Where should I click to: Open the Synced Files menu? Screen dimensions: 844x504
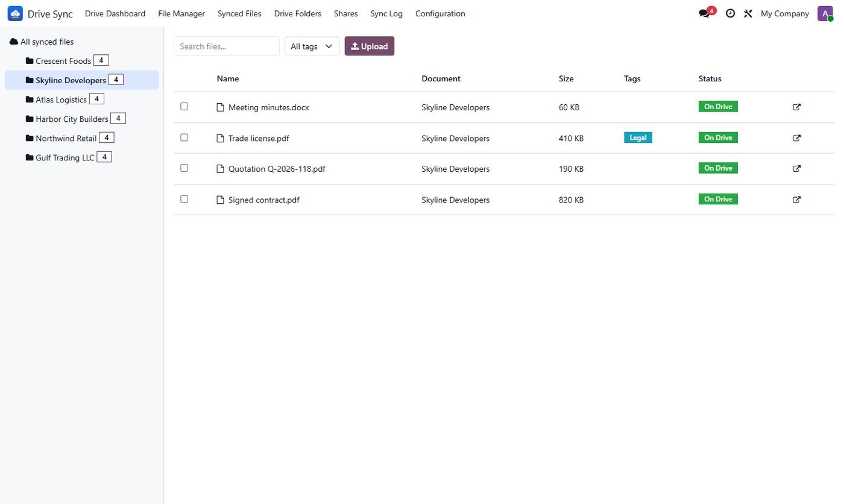239,13
